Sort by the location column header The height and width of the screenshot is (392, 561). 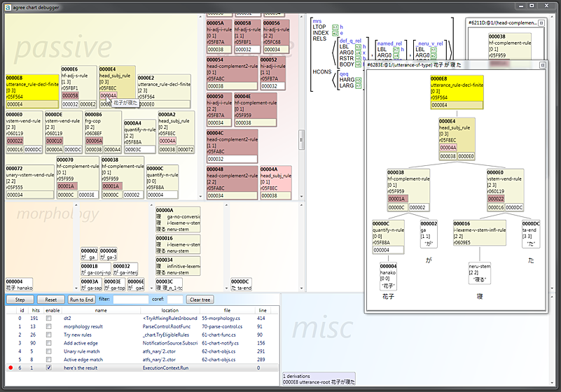[x=170, y=311]
